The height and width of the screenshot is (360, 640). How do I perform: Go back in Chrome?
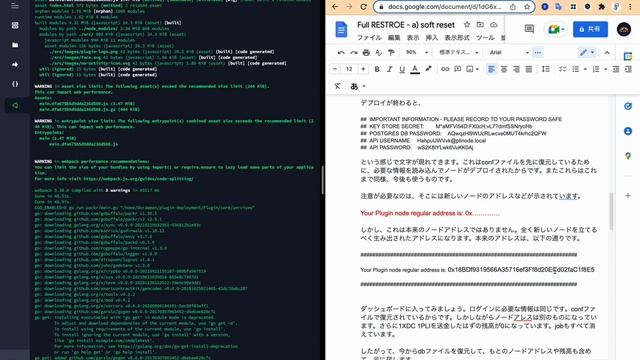335,7
